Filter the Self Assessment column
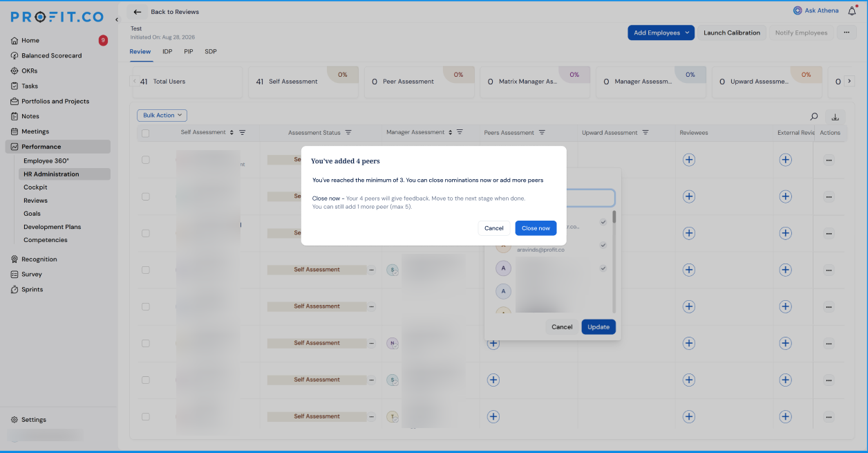This screenshot has width=868, height=453. (x=243, y=132)
